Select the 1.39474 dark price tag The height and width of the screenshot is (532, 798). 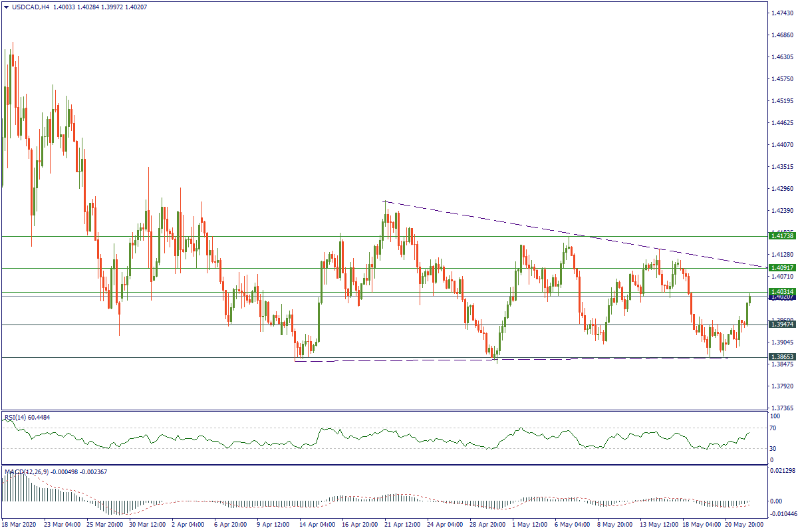(x=779, y=325)
